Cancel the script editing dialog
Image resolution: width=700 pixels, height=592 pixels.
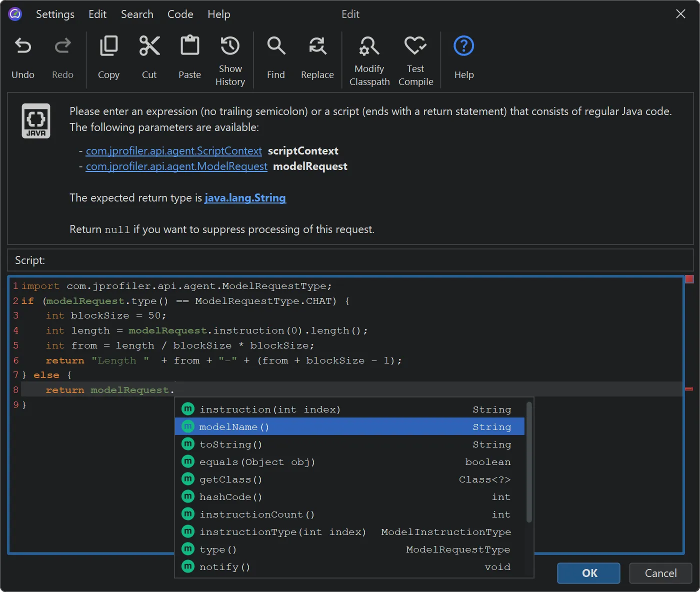click(x=660, y=573)
